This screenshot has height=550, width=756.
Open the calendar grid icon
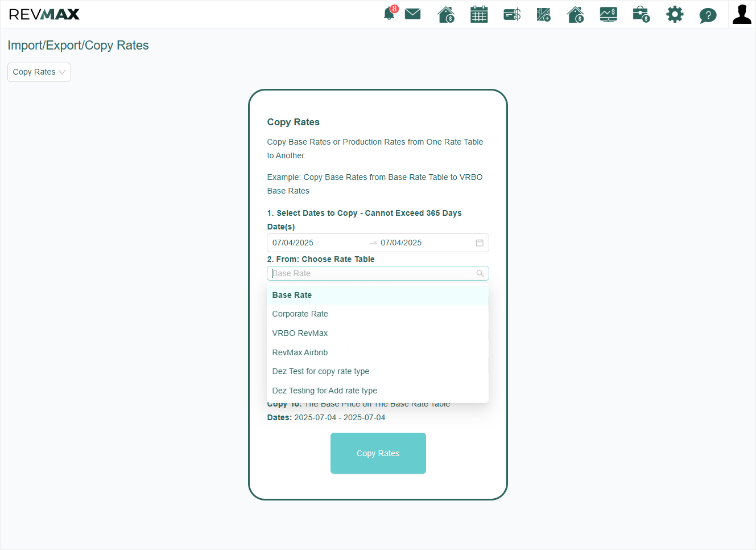(479, 14)
